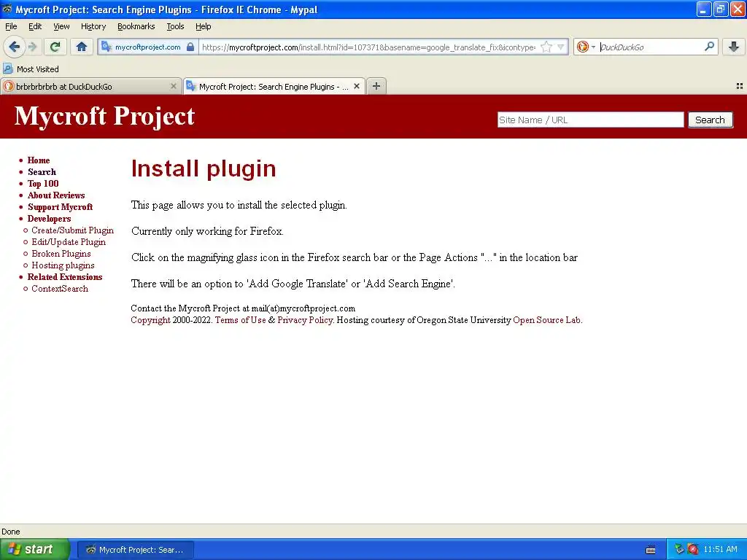Click the Copyright link in footer

[150, 320]
